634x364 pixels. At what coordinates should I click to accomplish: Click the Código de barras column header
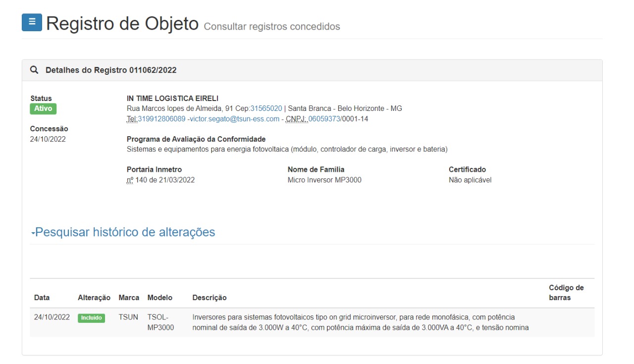[566, 293]
